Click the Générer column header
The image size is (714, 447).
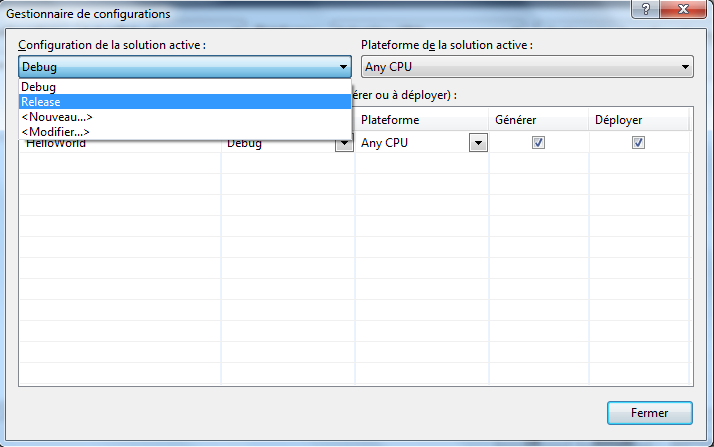(x=538, y=120)
